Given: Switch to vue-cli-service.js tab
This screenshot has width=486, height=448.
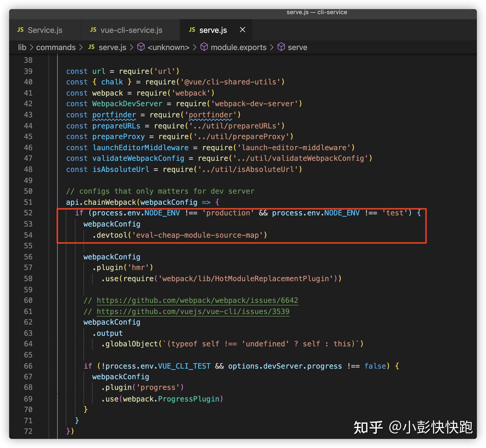Looking at the screenshot, I should [131, 30].
